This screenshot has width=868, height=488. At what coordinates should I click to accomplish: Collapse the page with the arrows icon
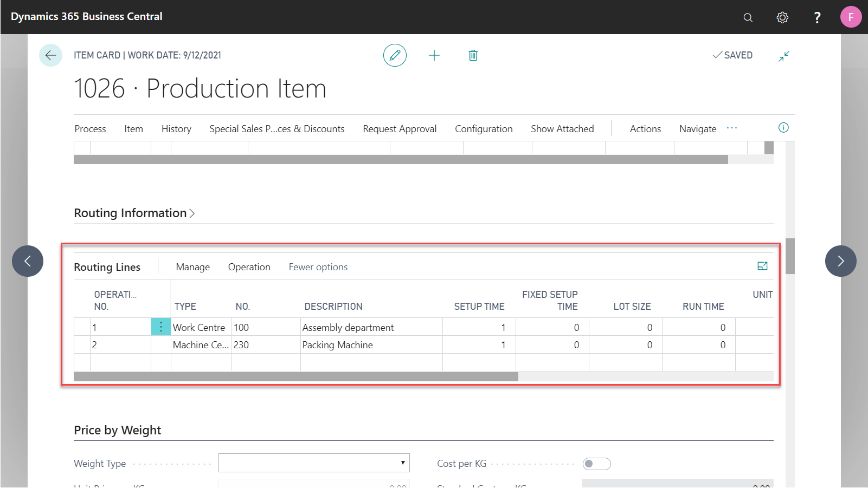click(784, 56)
